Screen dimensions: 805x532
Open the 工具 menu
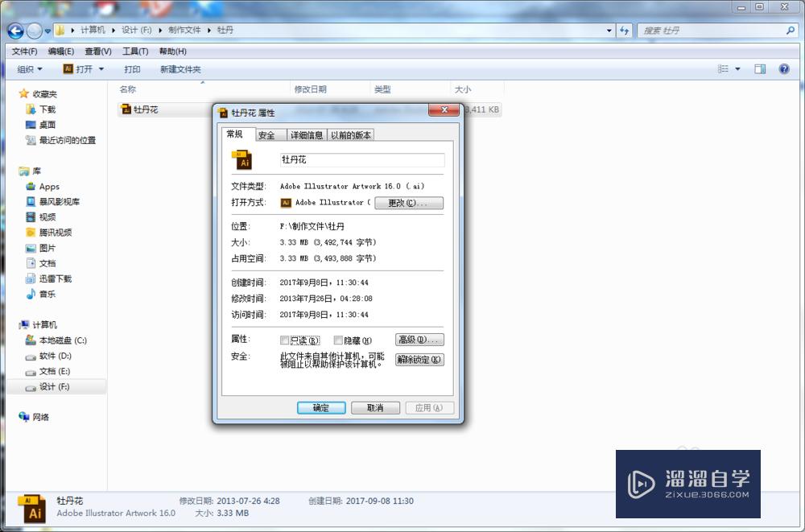(134, 51)
